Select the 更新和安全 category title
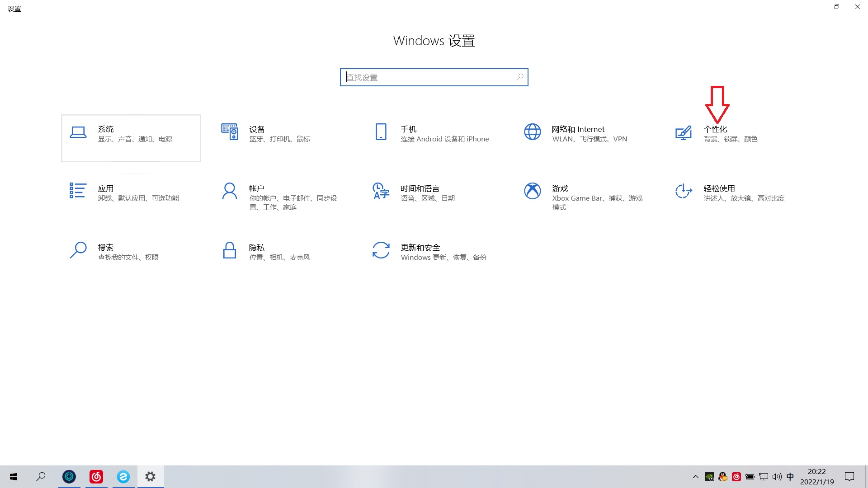 (420, 248)
